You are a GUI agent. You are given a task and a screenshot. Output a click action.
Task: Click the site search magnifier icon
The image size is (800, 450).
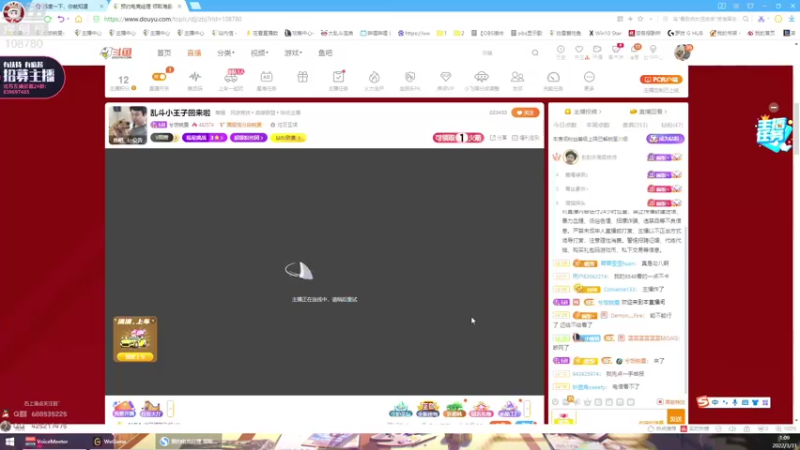[x=535, y=53]
